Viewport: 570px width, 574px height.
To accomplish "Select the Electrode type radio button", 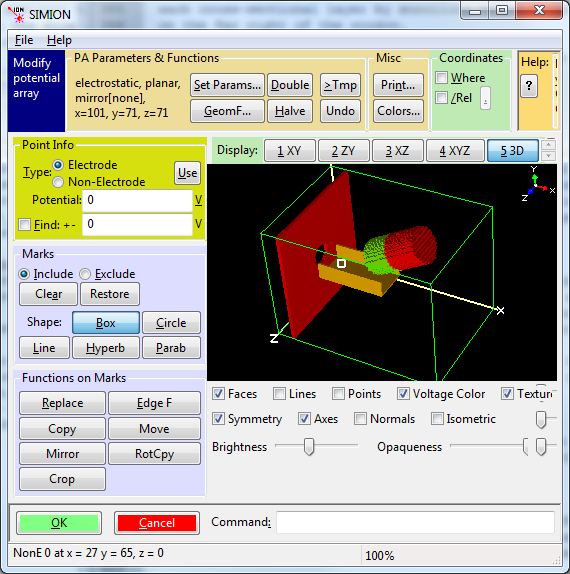I will coord(58,165).
